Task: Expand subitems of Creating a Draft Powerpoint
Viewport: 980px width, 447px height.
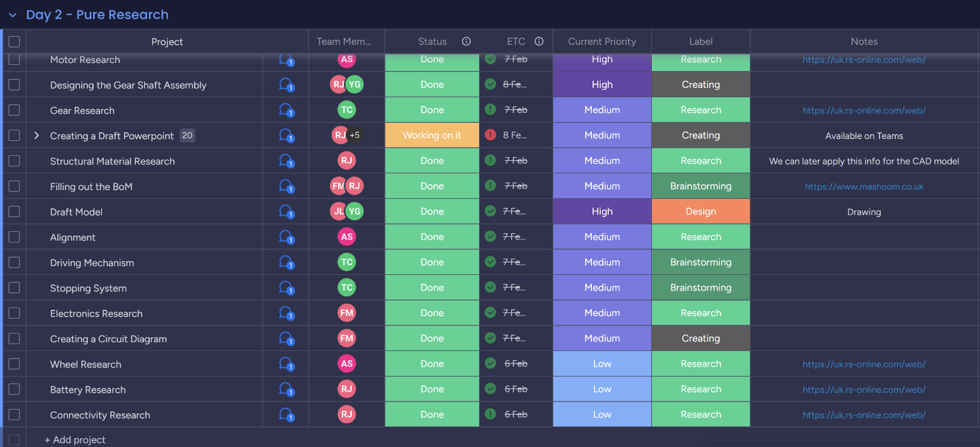Action: [37, 135]
